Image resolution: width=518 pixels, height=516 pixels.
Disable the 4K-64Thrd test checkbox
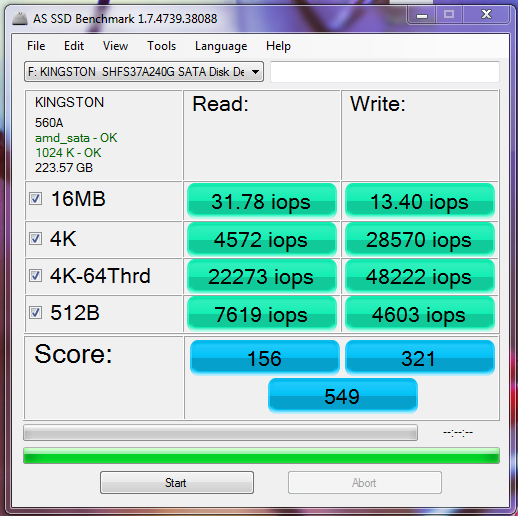click(x=35, y=276)
